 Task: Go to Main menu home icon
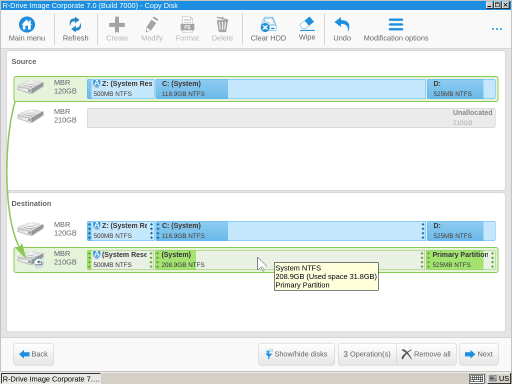pos(27,25)
